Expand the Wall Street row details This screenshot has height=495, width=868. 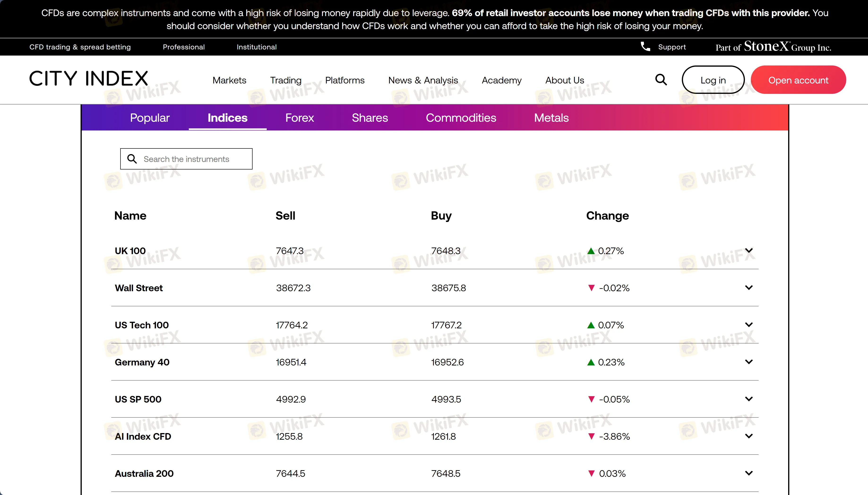(749, 288)
